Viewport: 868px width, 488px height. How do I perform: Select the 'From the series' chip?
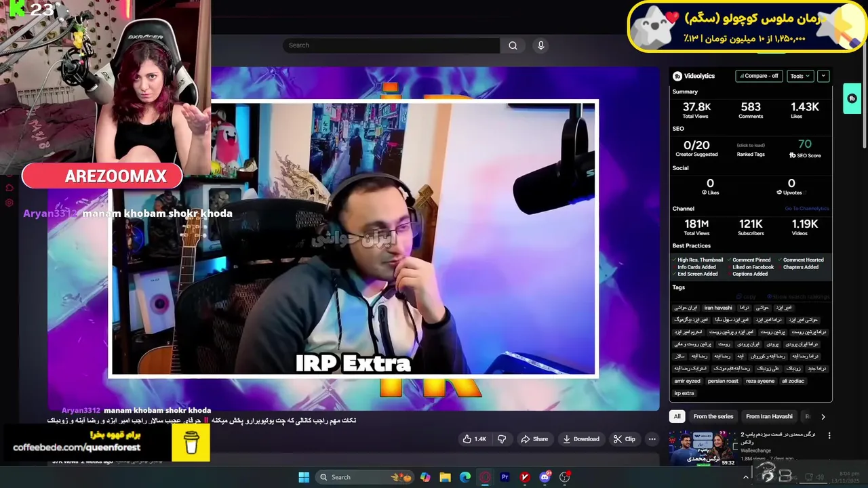(713, 416)
